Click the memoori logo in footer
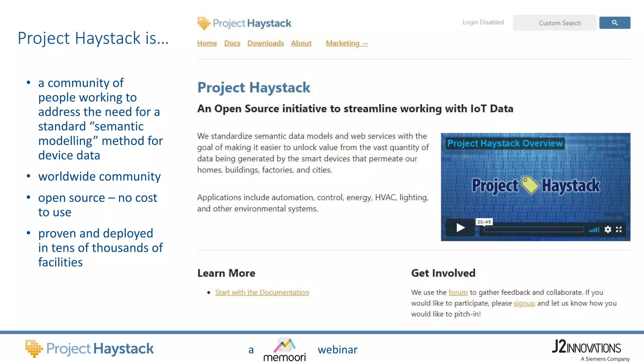 (284, 349)
